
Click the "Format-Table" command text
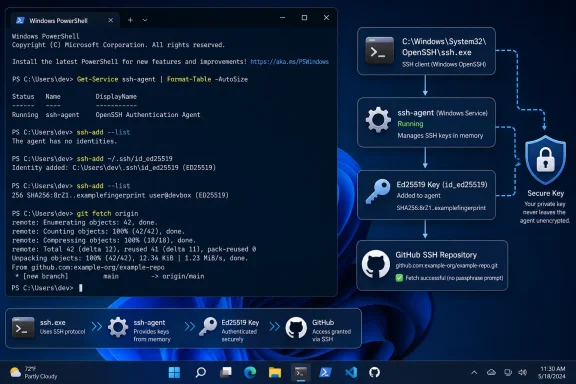click(189, 79)
